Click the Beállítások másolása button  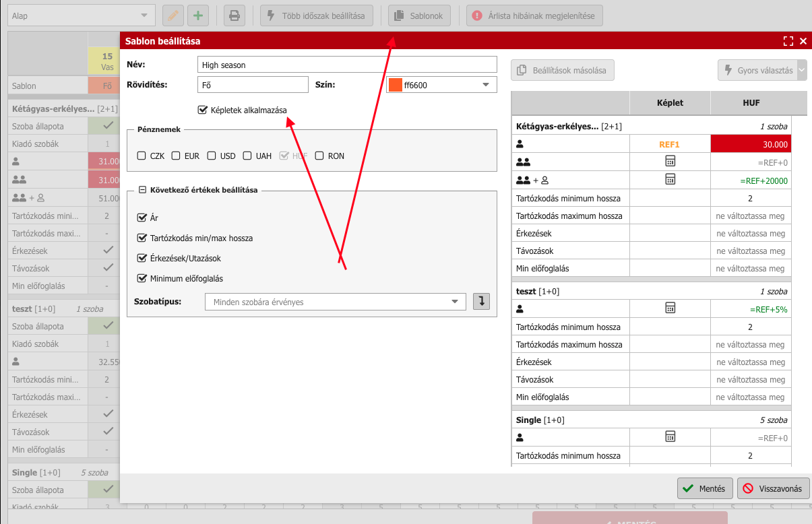point(563,70)
